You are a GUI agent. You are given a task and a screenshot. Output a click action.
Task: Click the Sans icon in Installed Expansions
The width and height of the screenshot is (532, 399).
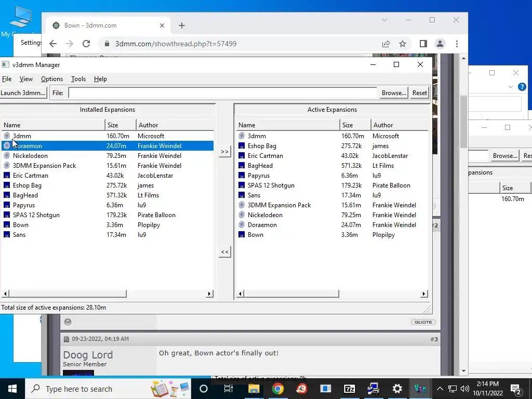point(6,234)
